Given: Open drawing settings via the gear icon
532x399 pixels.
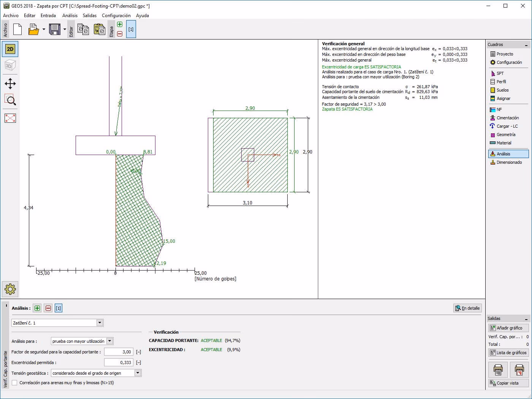Looking at the screenshot, I should 10,289.
